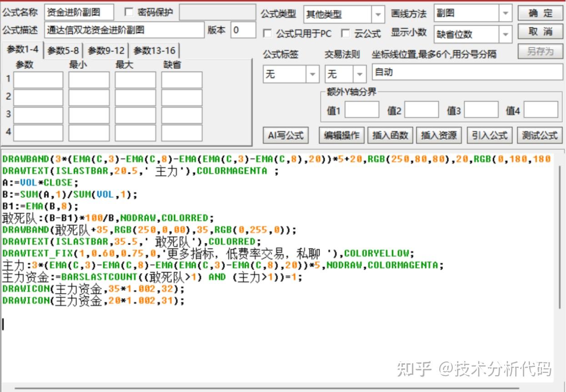Open the 显示小数 dropdown
The image size is (566, 392).
point(506,34)
